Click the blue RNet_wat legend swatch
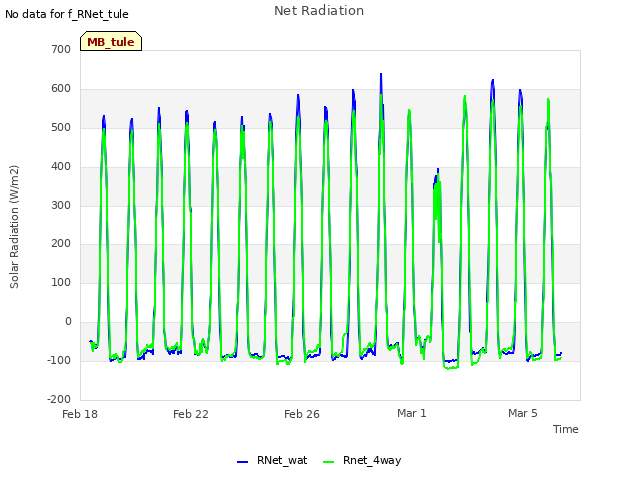 tap(242, 462)
